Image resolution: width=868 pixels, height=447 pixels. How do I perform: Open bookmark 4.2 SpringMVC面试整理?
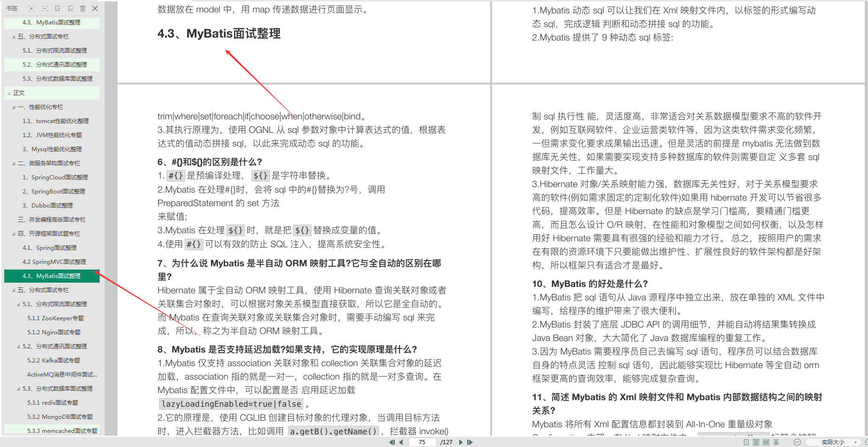54,262
